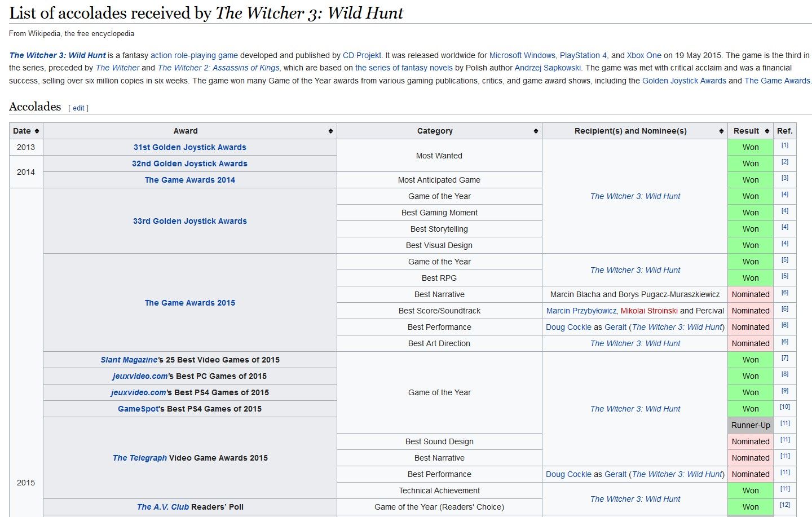Select the 'Best Sound Design' cell

point(439,441)
